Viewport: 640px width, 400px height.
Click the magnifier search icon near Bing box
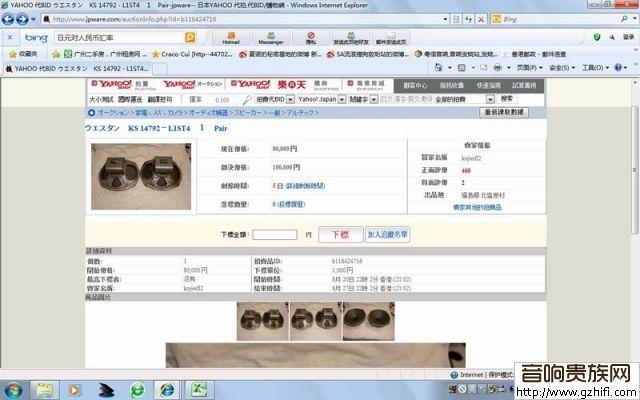click(624, 19)
